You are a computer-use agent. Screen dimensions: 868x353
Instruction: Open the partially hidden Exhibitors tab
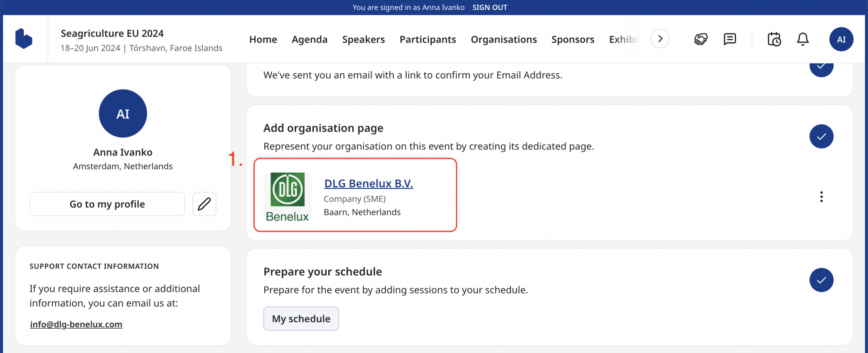pyautogui.click(x=625, y=40)
